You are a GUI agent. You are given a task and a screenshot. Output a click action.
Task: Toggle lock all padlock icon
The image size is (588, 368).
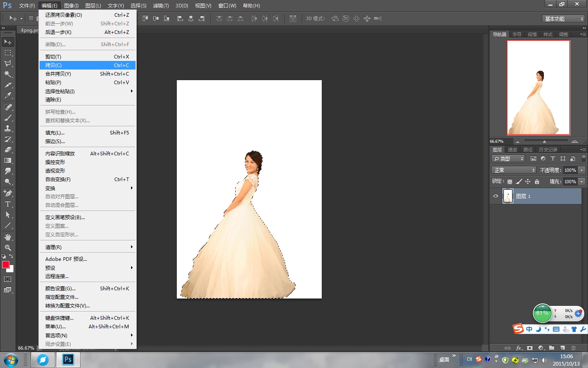click(x=537, y=182)
